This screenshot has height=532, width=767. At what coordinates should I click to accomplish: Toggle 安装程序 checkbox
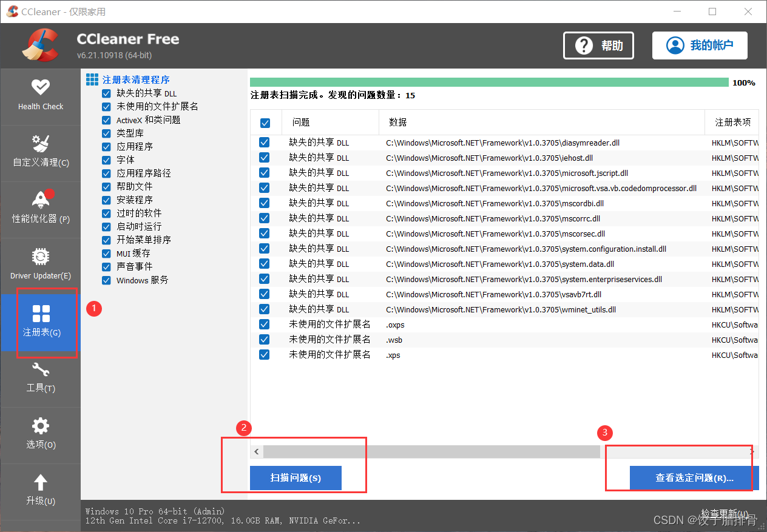coord(106,200)
